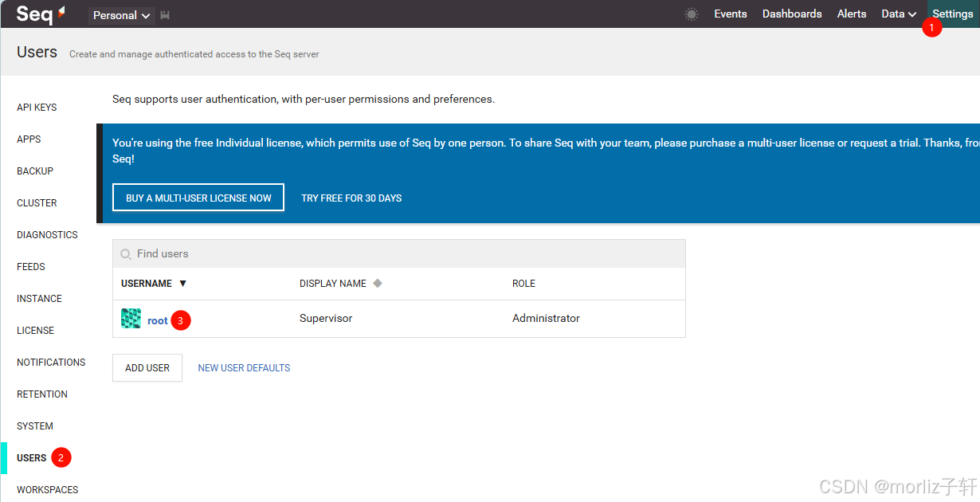Go to Diagnostics settings
Screen dimensions: 980x502
(x=47, y=235)
